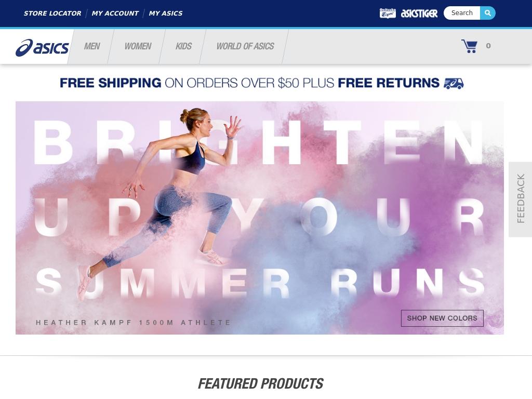
Task: Focus the Search input field
Action: 462,13
